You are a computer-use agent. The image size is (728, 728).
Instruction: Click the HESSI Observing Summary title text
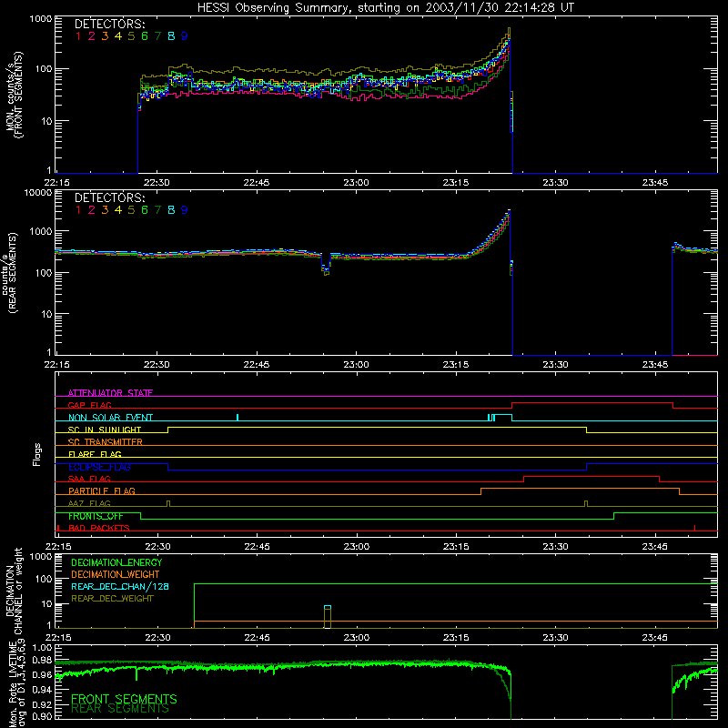pos(385,7)
